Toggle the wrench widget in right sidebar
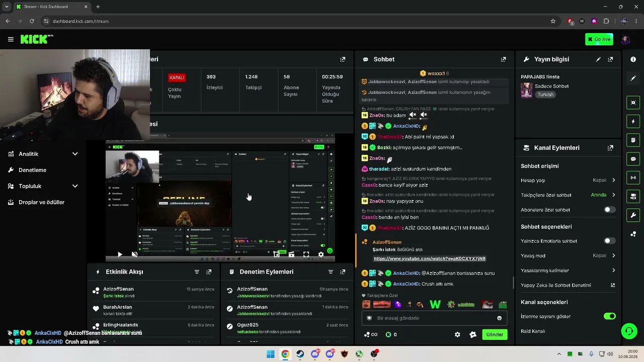The height and width of the screenshot is (362, 644). coord(633,215)
